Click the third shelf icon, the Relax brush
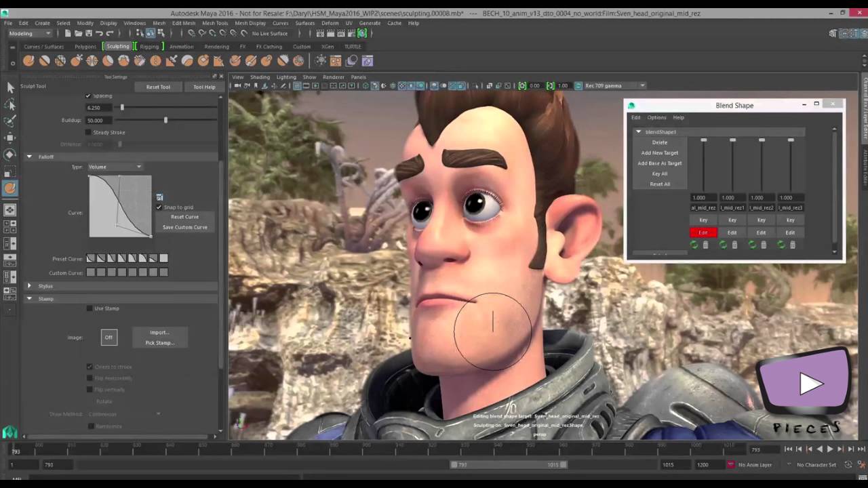868x488 pixels. [x=60, y=61]
